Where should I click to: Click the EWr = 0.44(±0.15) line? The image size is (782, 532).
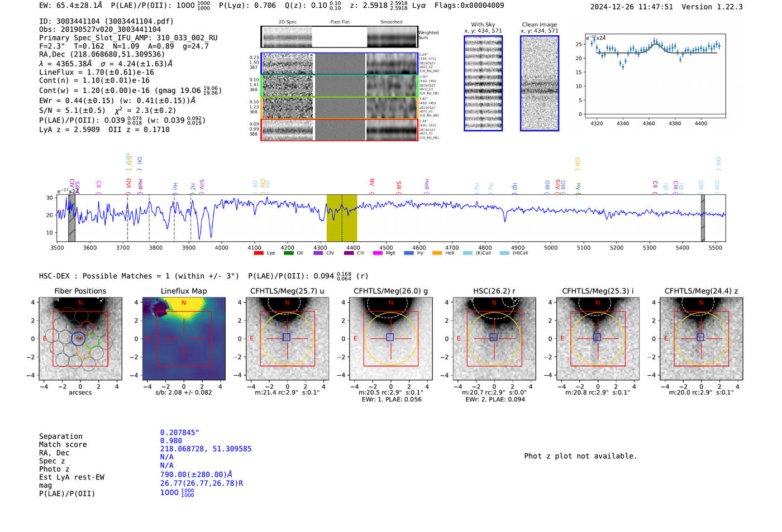[117, 100]
